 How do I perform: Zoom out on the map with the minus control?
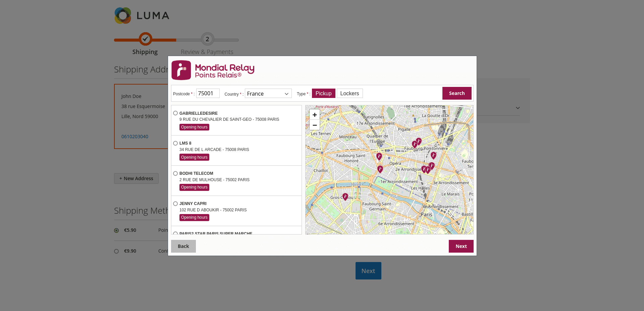[x=314, y=125]
